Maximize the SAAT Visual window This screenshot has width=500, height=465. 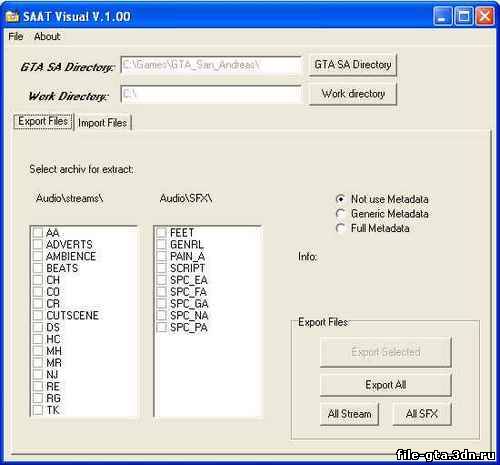click(x=464, y=16)
